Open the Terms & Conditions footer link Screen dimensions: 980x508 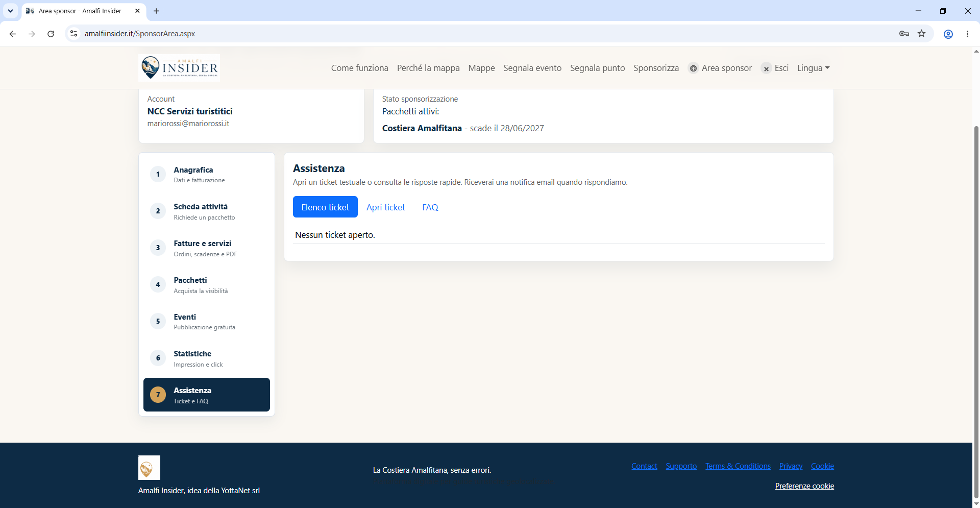tap(738, 466)
